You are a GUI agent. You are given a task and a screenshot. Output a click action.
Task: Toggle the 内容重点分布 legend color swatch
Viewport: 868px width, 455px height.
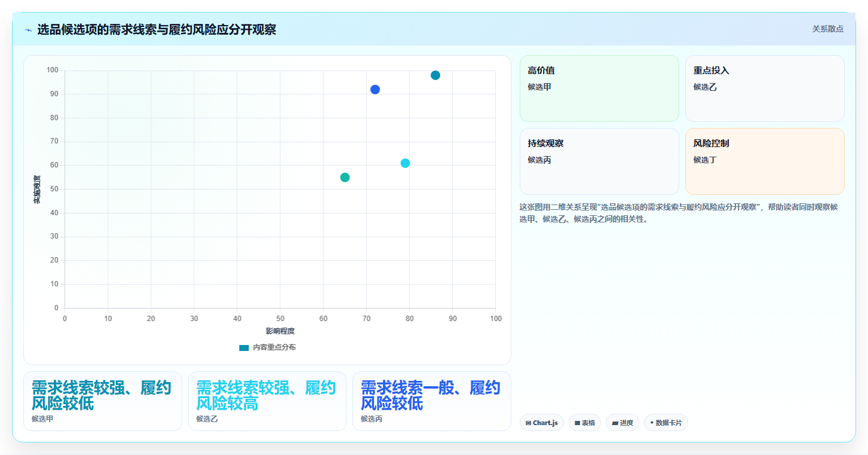coord(244,347)
